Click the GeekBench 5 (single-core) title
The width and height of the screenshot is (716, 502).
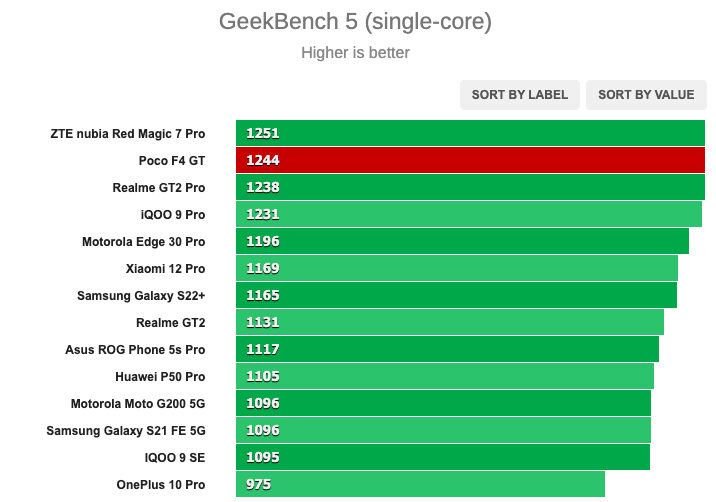(355, 21)
